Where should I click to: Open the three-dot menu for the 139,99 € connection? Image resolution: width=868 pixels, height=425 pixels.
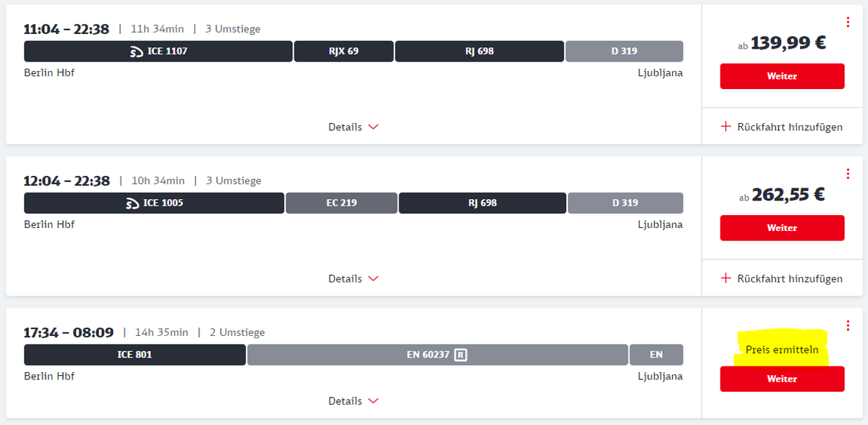click(848, 22)
